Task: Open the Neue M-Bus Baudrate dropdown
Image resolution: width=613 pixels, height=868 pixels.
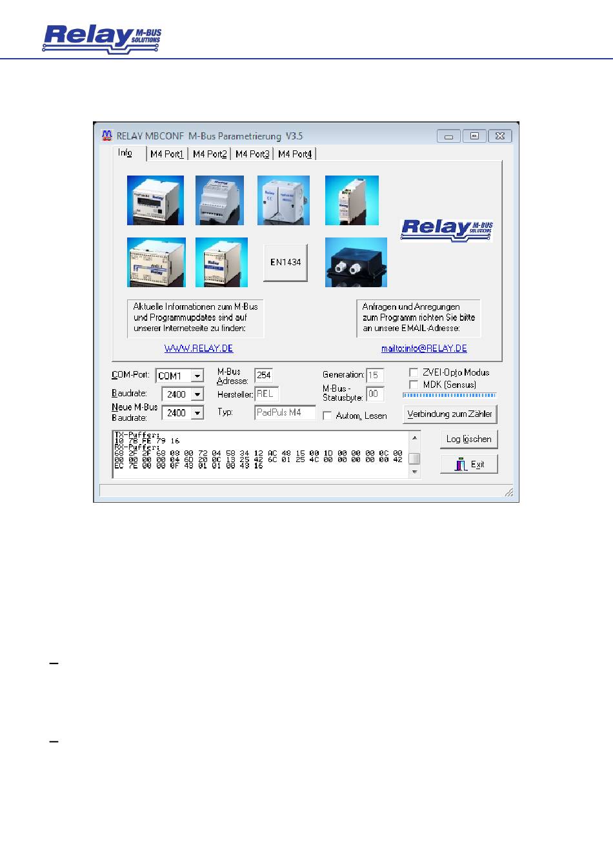Action: tap(197, 413)
